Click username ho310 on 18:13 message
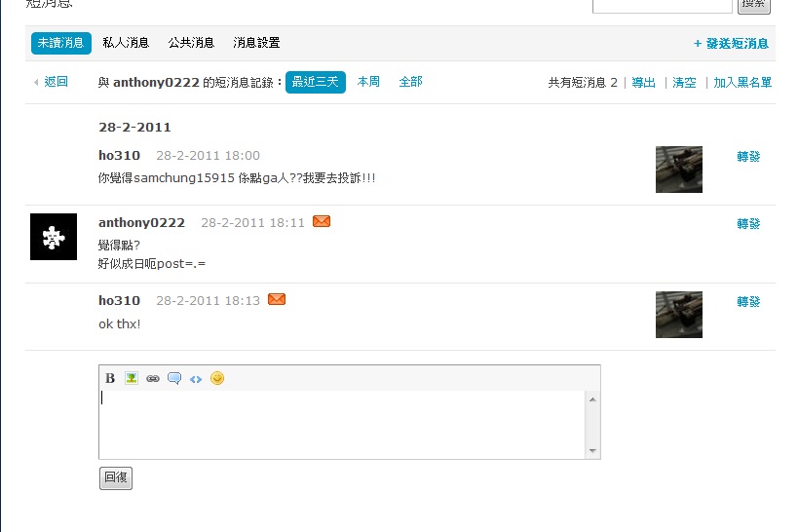The height and width of the screenshot is (532, 799). click(x=119, y=301)
